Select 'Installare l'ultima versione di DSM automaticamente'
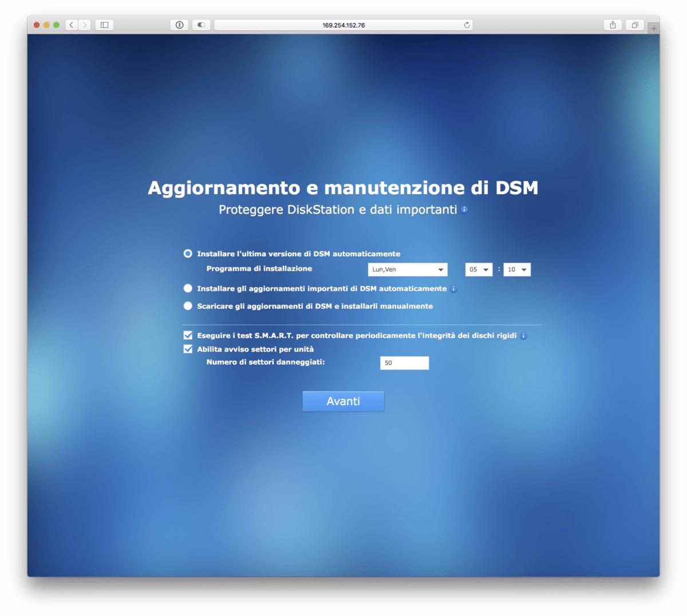Viewport: 687px width, 616px height. 188,254
